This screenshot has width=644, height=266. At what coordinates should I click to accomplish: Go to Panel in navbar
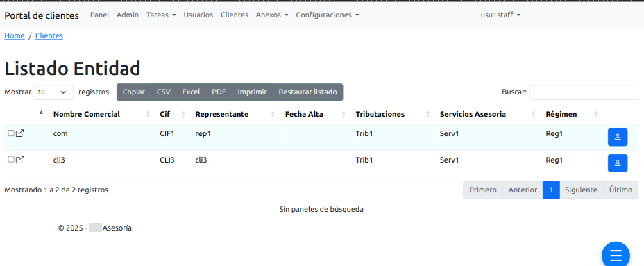click(100, 15)
